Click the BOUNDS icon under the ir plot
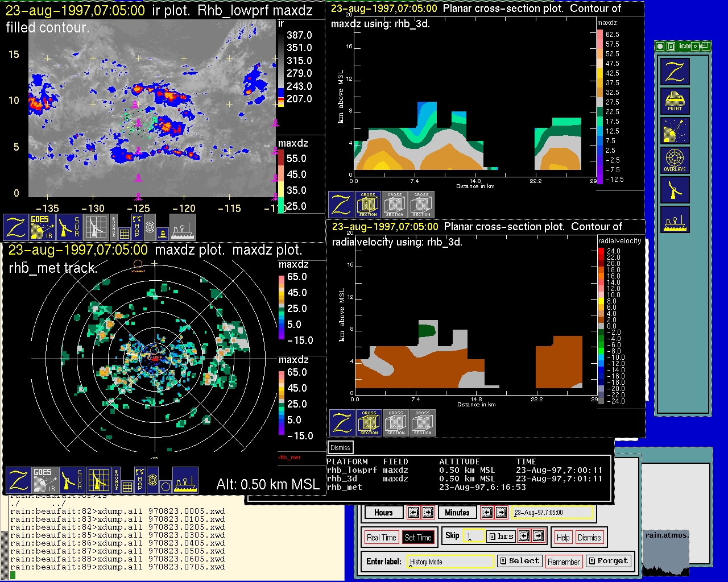This screenshot has height=582, width=728. (x=114, y=227)
